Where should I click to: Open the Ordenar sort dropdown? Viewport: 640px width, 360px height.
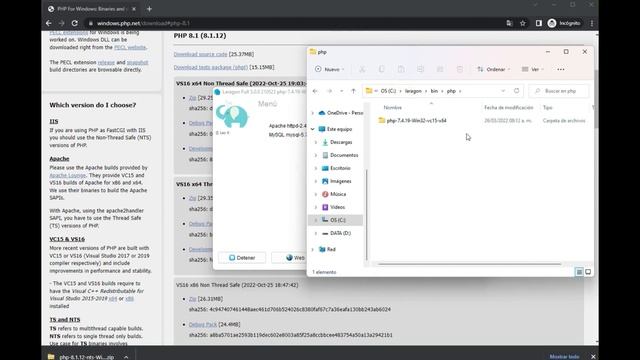493,69
